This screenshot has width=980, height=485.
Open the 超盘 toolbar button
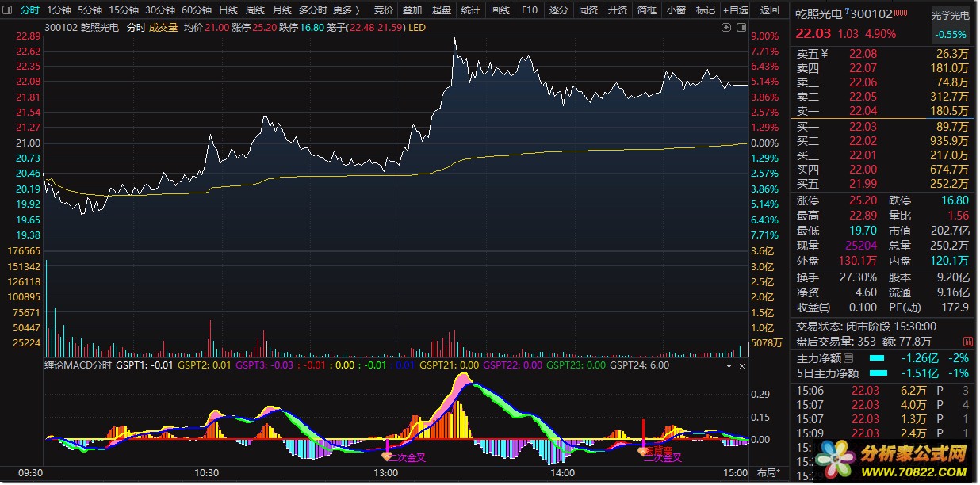coord(442,10)
